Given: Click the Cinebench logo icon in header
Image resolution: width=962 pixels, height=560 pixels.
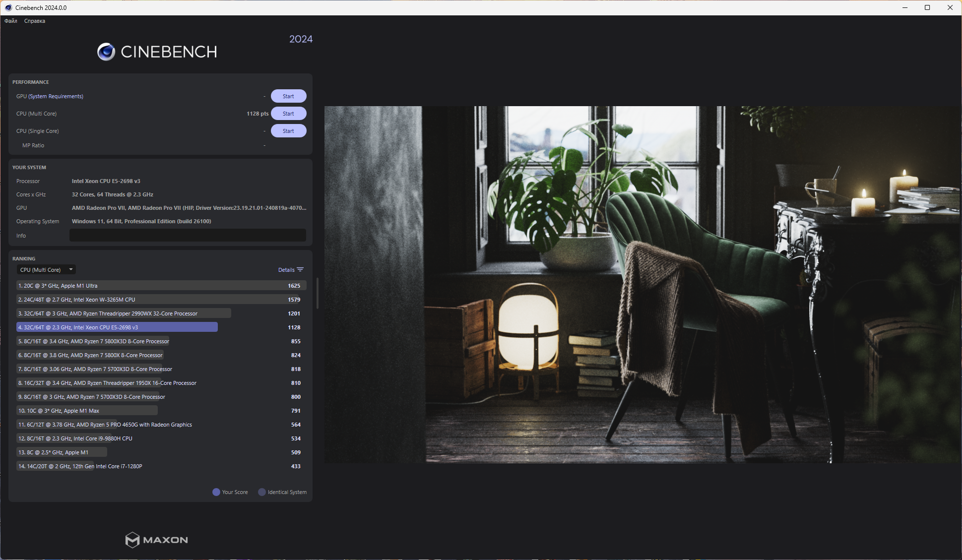Looking at the screenshot, I should (106, 52).
